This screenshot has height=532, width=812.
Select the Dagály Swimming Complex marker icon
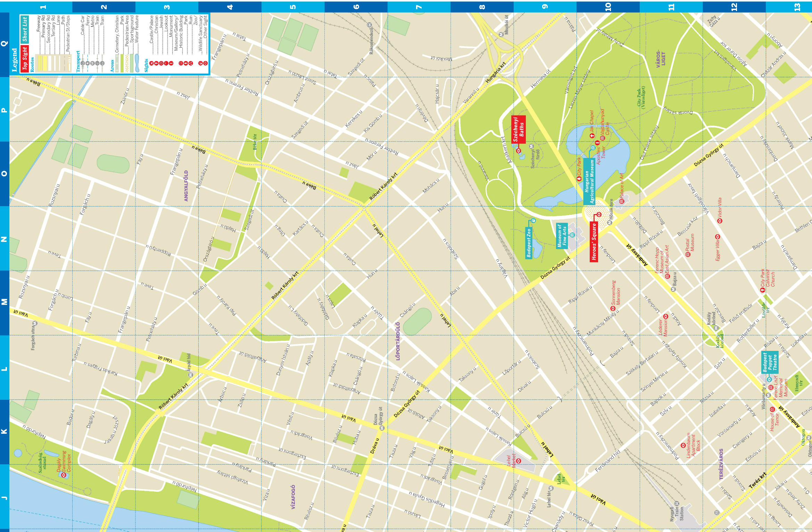64,475
